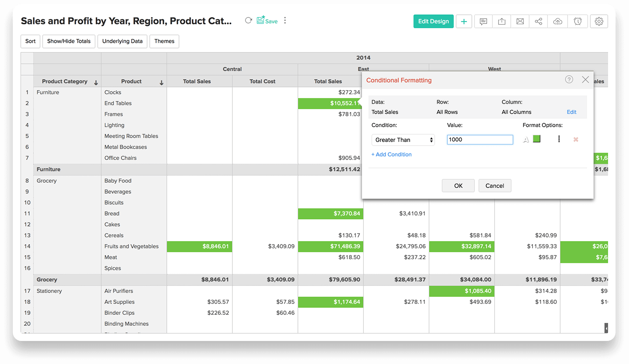Image resolution: width=629 pixels, height=364 pixels.
Task: Open the Greater Than condition dropdown
Action: tap(403, 140)
